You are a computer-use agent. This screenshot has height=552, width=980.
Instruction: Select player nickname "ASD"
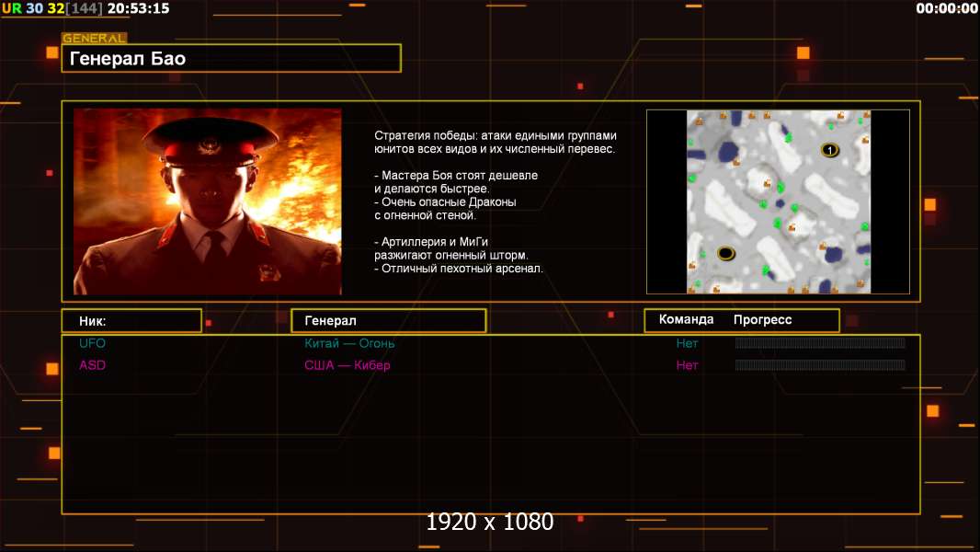pos(93,365)
